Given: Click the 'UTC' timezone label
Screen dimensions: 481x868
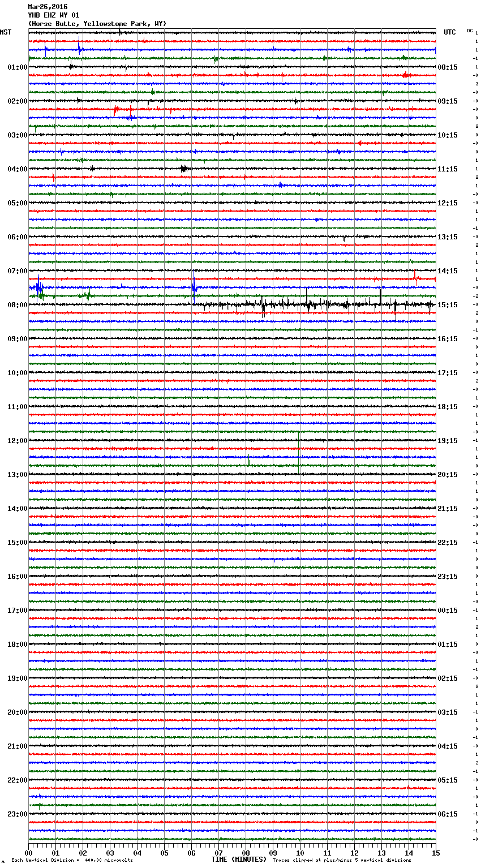Looking at the screenshot, I should 450,32.
